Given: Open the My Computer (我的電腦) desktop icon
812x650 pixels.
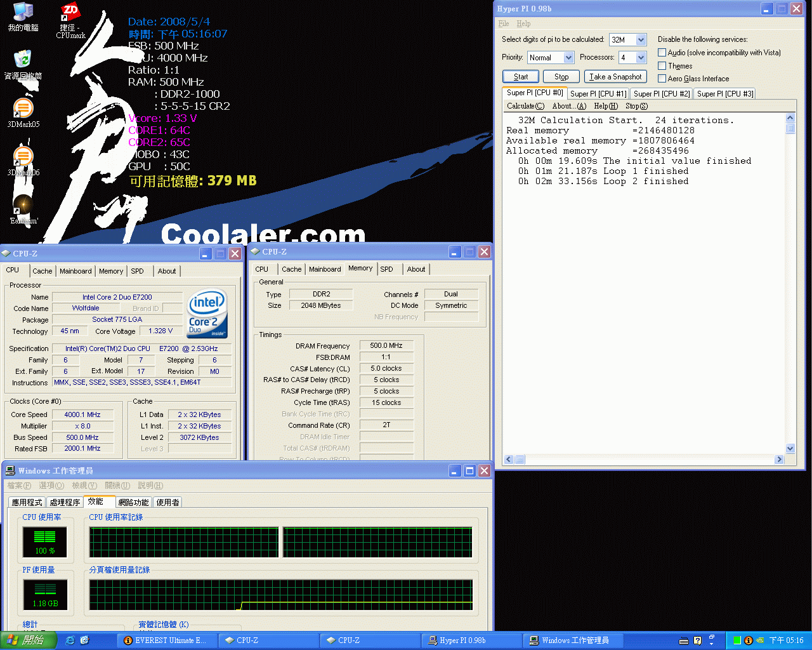Looking at the screenshot, I should click(x=23, y=17).
